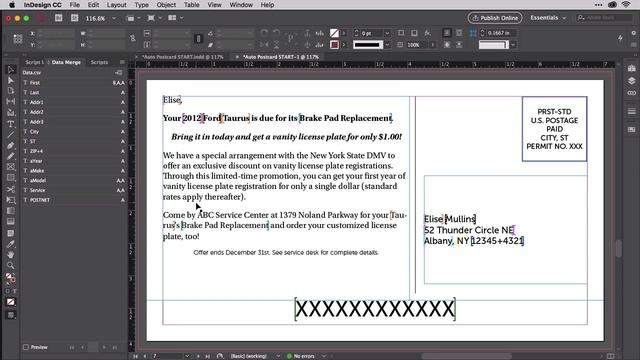The width and height of the screenshot is (640, 360).
Task: Click the data source select icon next to Data.csv
Action: [119, 73]
